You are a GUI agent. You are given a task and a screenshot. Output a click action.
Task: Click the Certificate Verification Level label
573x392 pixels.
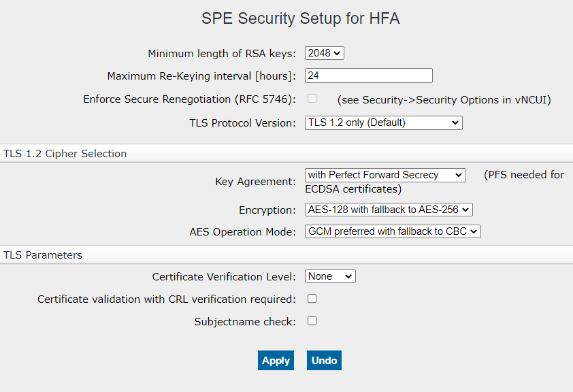pos(224,277)
